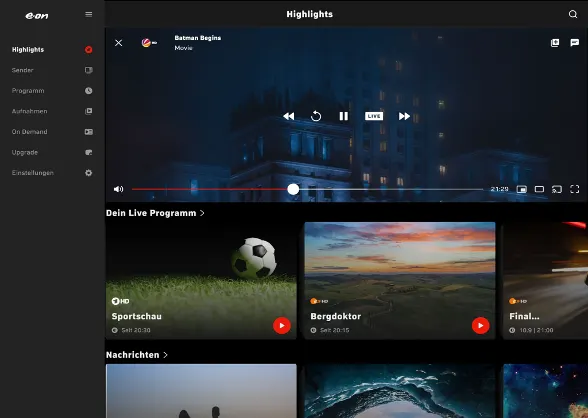Image resolution: width=588 pixels, height=418 pixels.
Task: Close the Batman Begins player
Action: point(118,43)
